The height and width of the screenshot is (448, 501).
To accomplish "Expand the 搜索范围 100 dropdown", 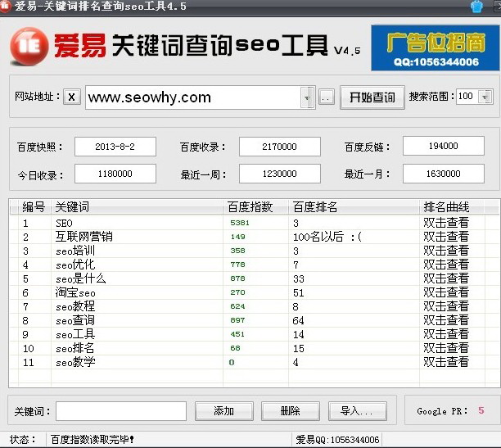I will pos(485,97).
